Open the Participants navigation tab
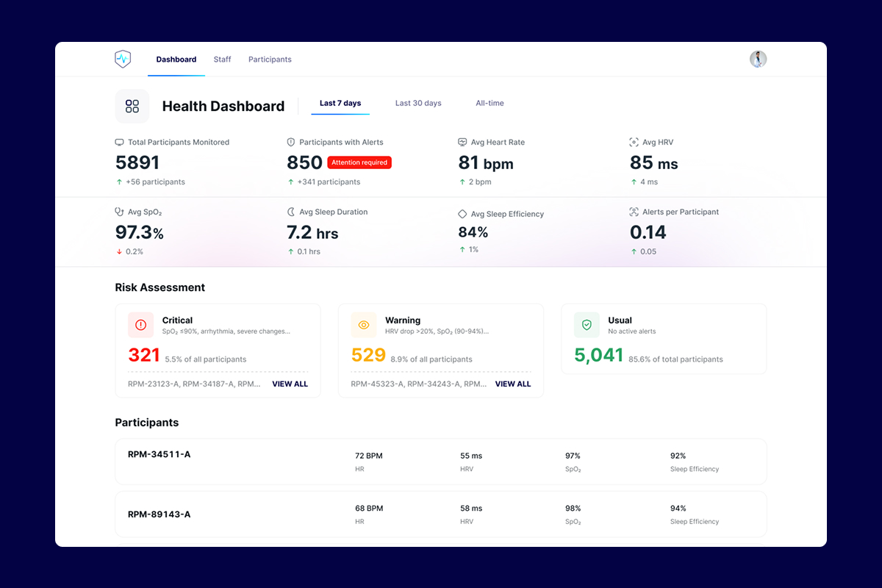The height and width of the screenshot is (588, 882). point(270,60)
